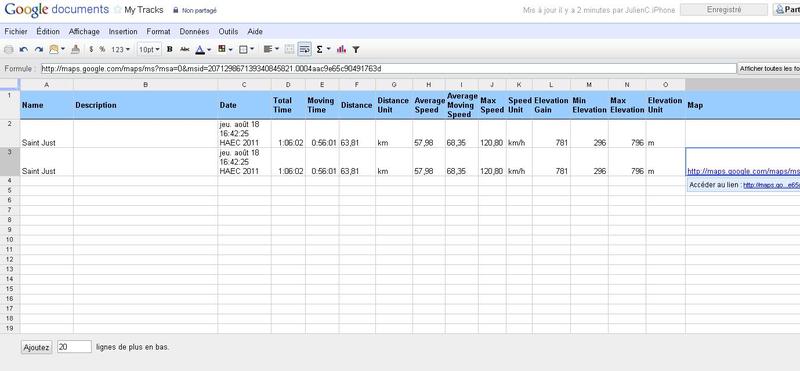
Task: Open the horizontal align dropdown
Action: click(271, 50)
